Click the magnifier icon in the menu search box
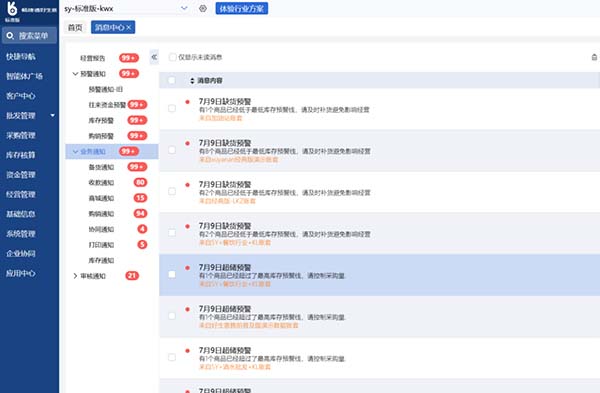The height and width of the screenshot is (393, 600). point(10,36)
